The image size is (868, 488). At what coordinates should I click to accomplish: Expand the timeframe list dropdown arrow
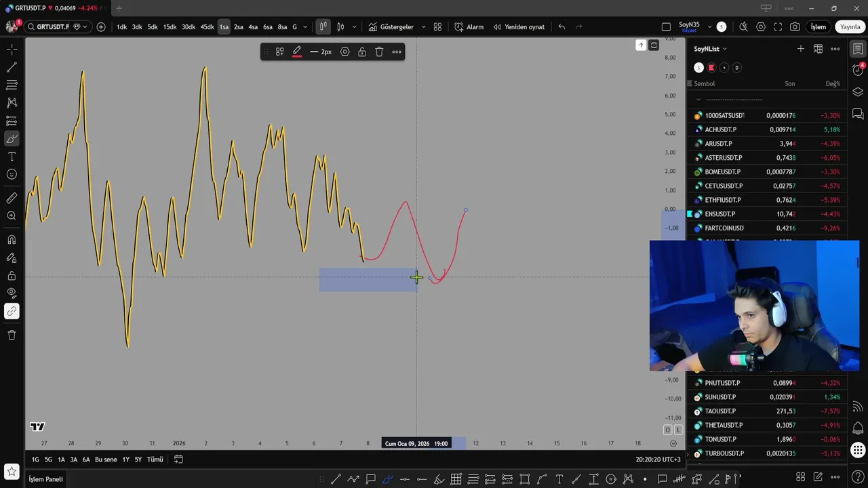click(x=305, y=27)
